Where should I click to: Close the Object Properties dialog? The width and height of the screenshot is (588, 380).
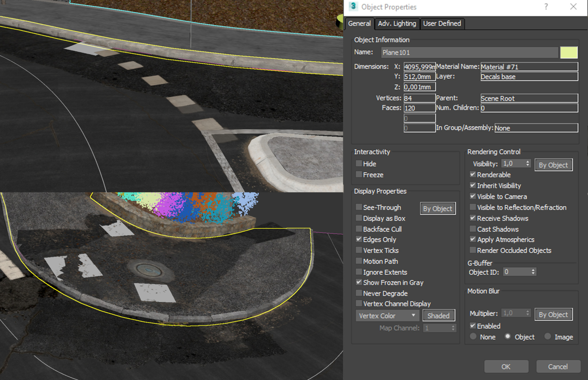(x=573, y=7)
